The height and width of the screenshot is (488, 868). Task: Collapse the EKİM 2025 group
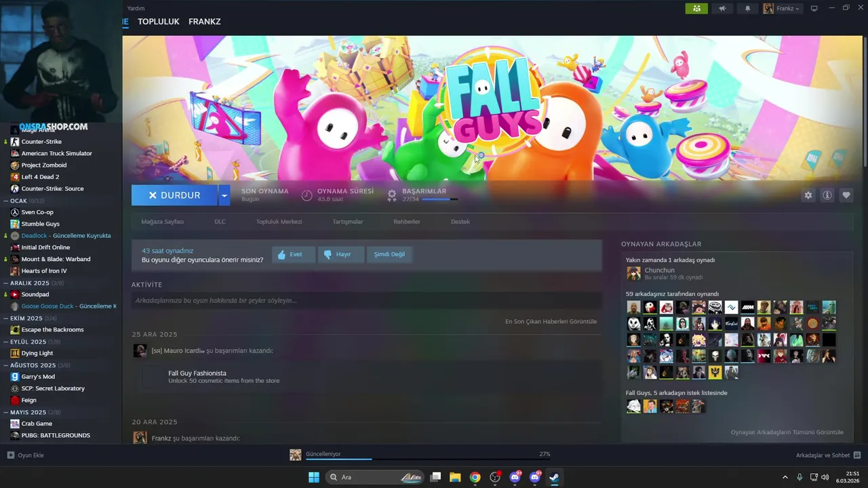(x=31, y=318)
